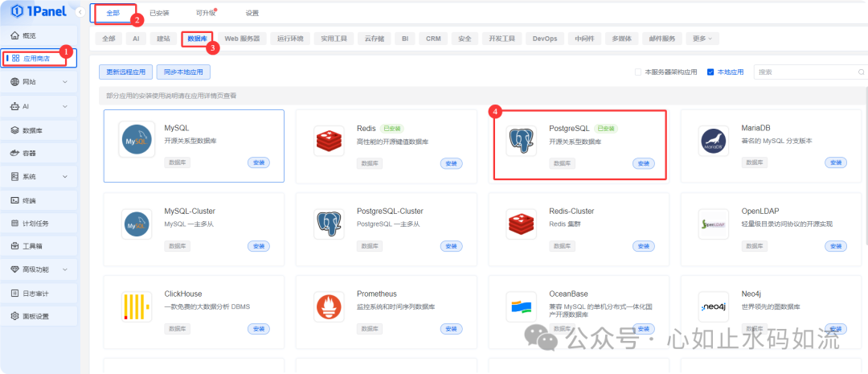The height and width of the screenshot is (374, 868).
Task: Select the DevOps category filter
Action: click(545, 39)
